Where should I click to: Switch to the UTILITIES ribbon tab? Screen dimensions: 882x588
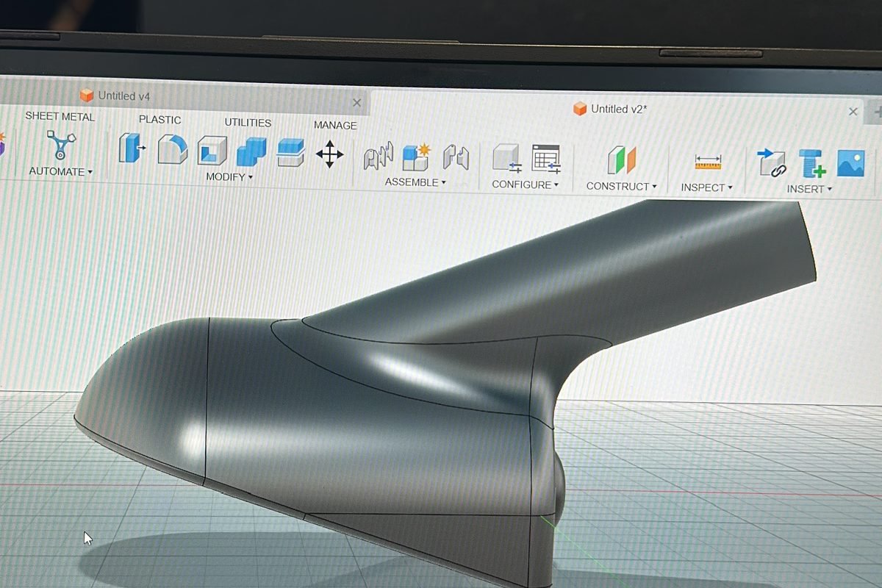click(248, 123)
